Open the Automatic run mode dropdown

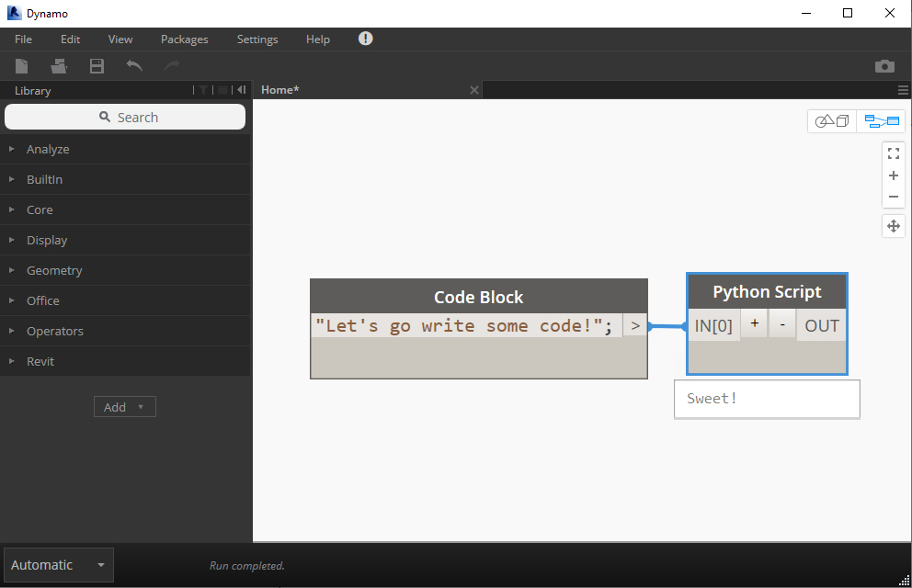click(58, 565)
